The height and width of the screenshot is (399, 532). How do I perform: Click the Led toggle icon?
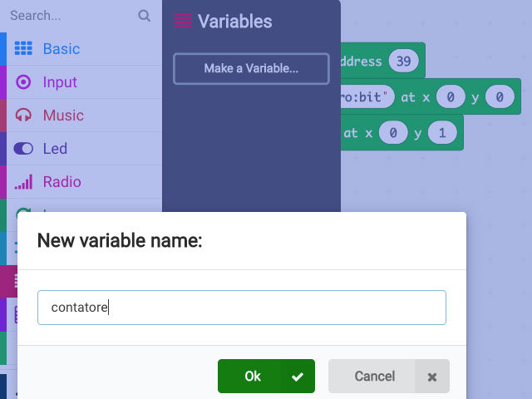[x=23, y=149]
